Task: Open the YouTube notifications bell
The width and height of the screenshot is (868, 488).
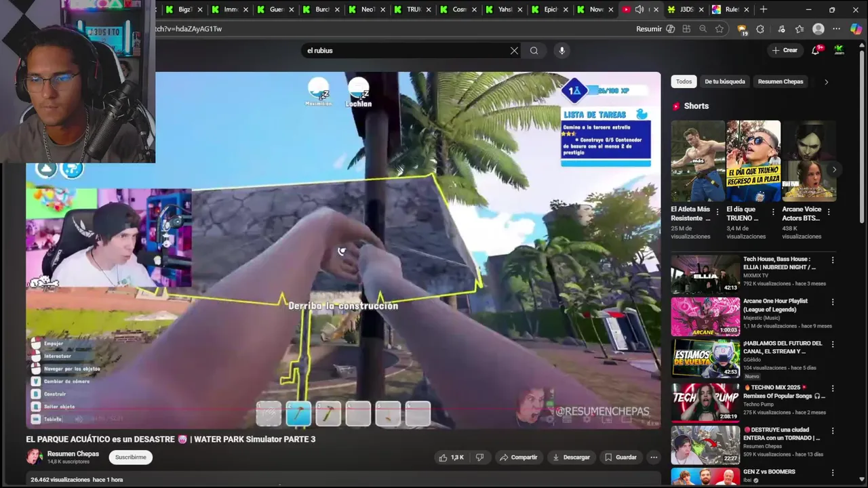Action: coord(816,50)
